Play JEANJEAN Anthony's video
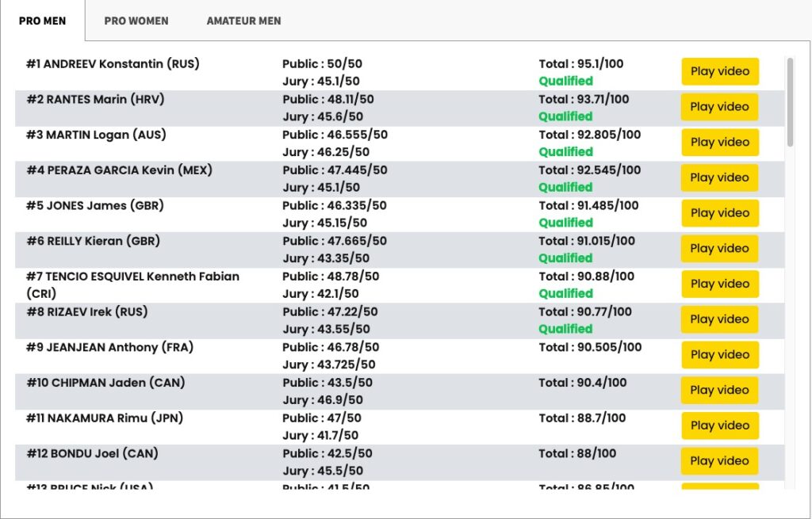 720,355
